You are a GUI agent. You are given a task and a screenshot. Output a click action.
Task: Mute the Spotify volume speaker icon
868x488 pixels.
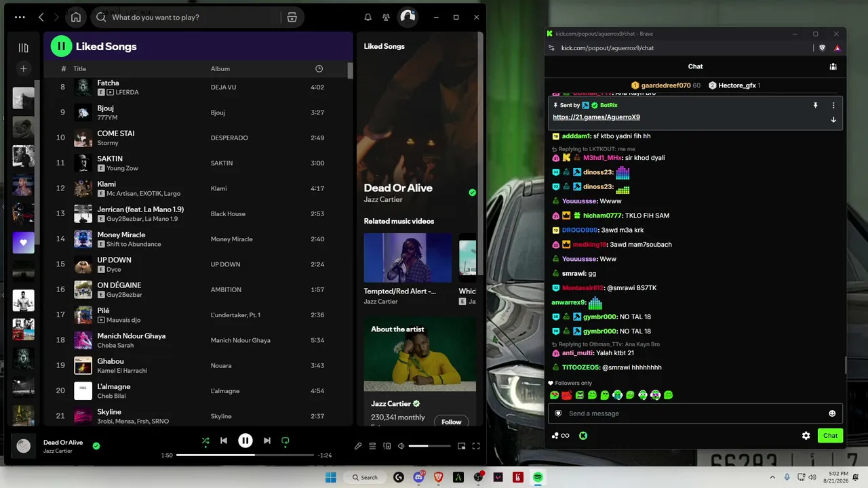[401, 446]
